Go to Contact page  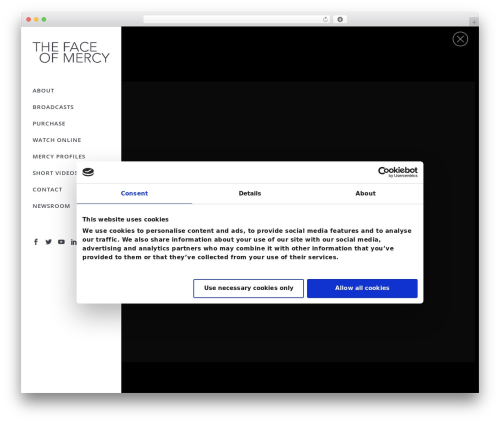pos(47,190)
